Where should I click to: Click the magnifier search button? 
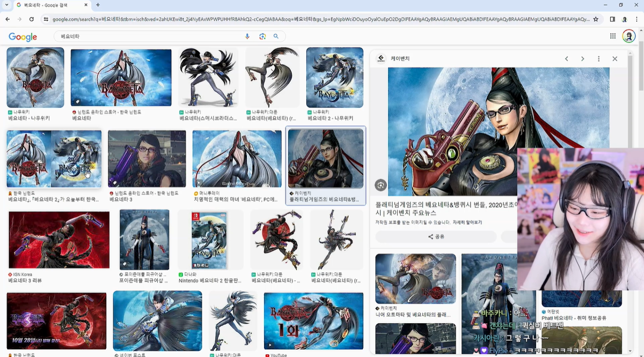276,36
